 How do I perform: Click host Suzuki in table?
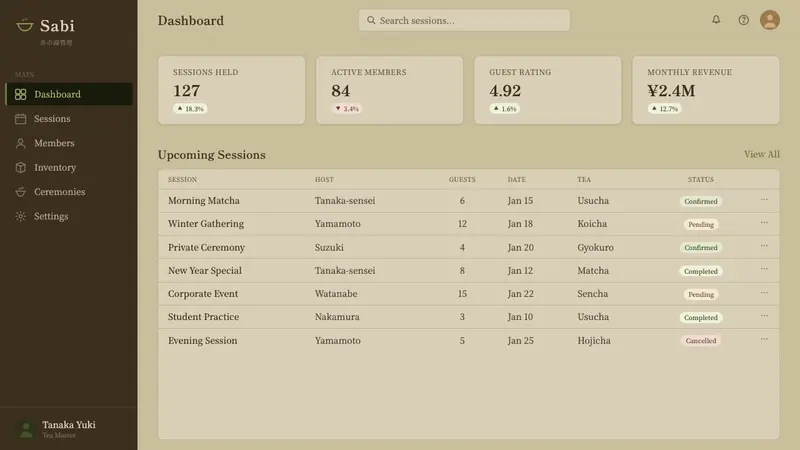tap(329, 247)
